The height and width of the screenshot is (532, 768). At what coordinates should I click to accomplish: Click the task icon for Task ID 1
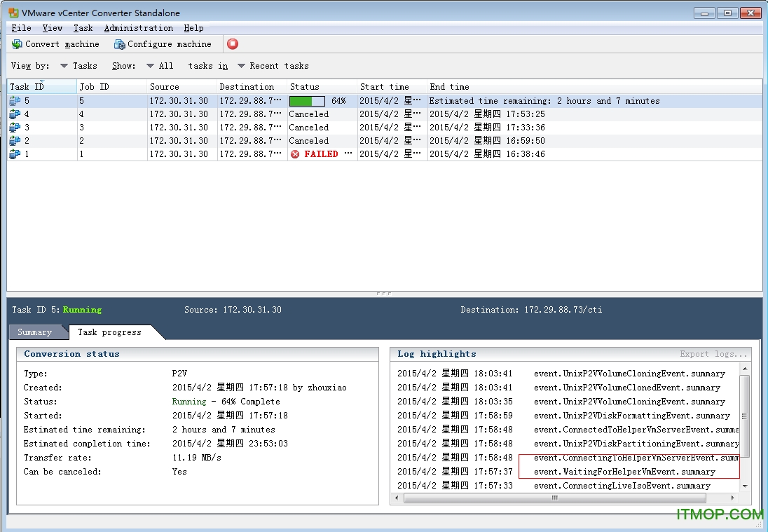15,154
